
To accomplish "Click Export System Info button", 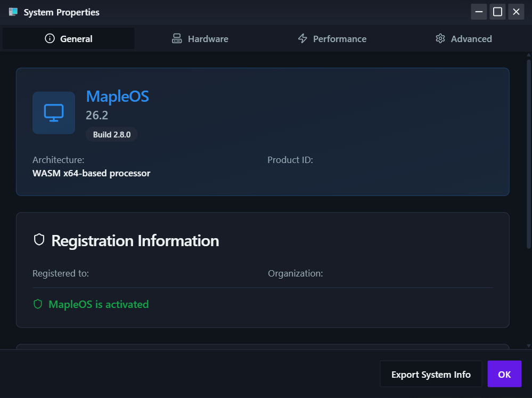I will tap(431, 374).
